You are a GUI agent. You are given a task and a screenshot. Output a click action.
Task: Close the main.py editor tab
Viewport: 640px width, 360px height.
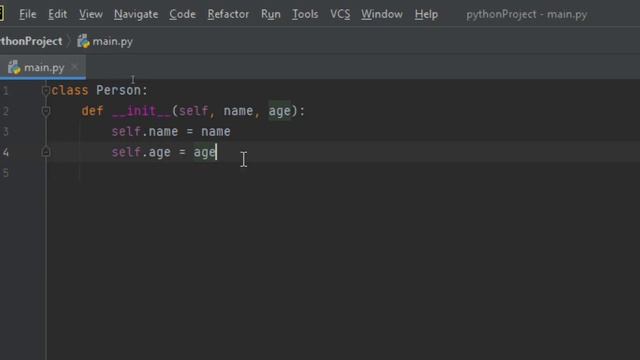[74, 67]
